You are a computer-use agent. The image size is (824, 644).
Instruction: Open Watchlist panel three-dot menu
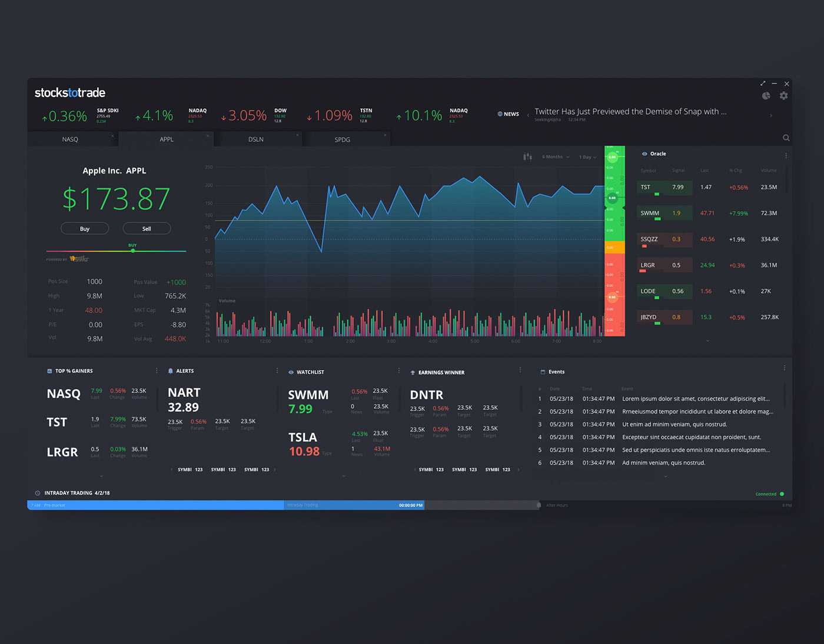[x=399, y=371]
